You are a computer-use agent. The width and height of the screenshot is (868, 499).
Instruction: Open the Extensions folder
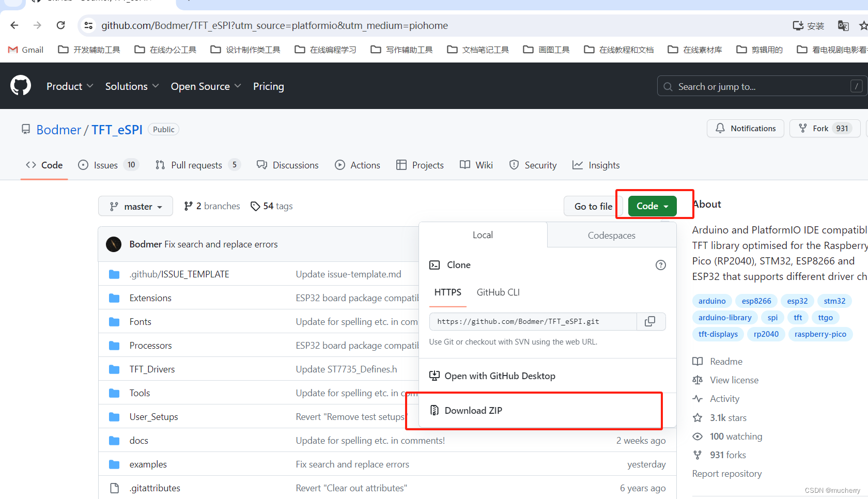pyautogui.click(x=150, y=298)
